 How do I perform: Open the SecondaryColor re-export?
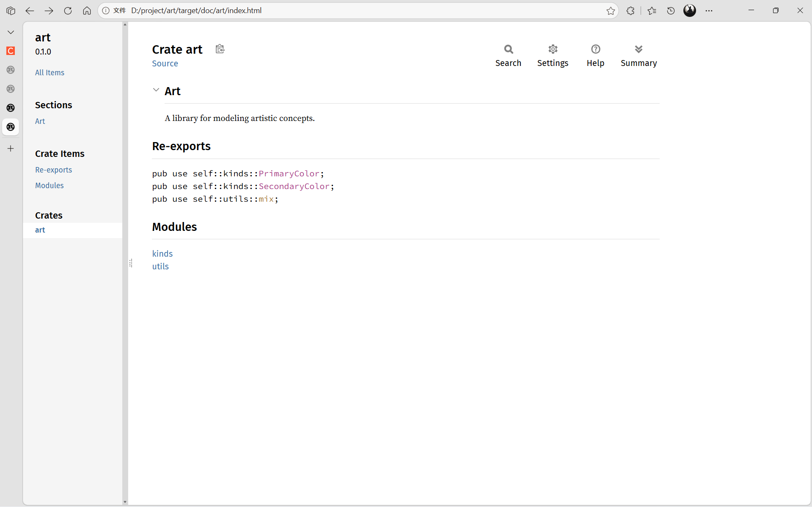[294, 186]
